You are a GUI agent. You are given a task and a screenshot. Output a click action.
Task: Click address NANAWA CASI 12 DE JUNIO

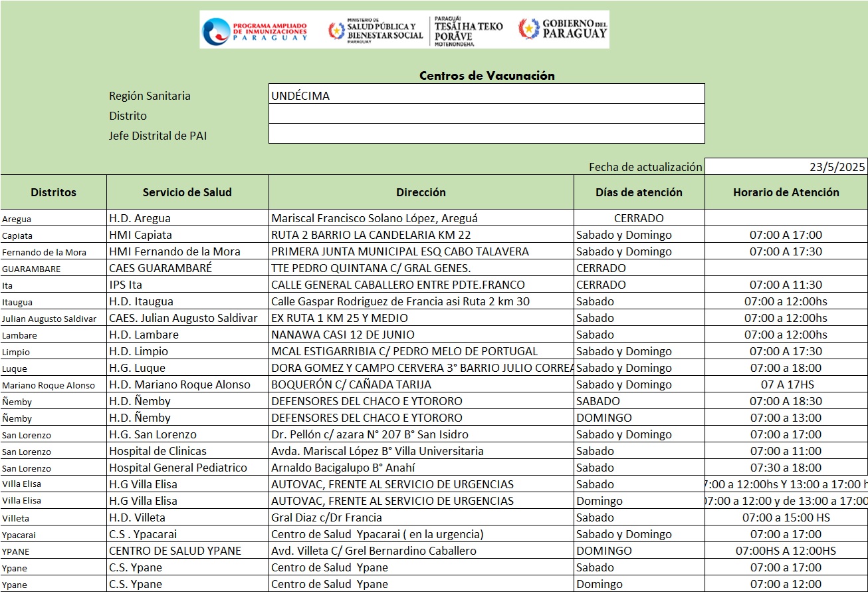pos(343,335)
